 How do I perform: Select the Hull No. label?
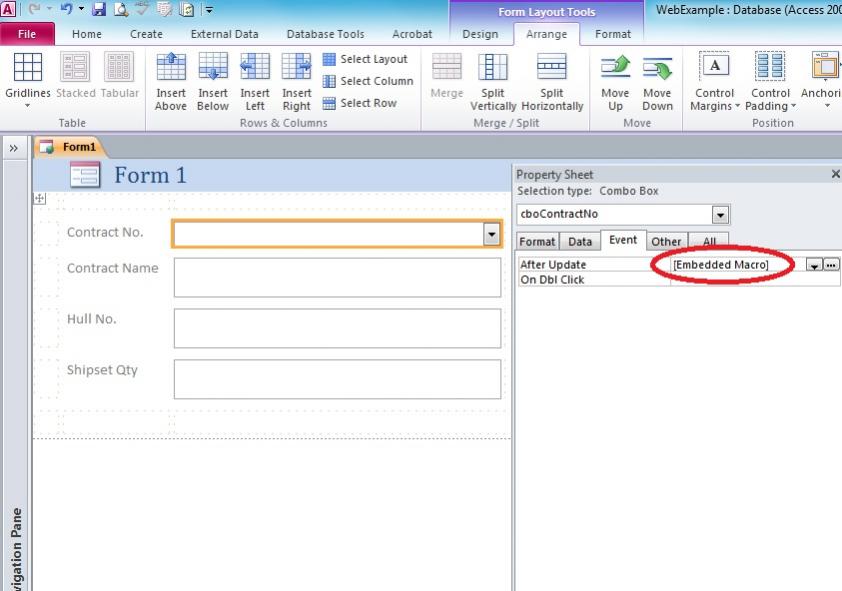pos(91,319)
